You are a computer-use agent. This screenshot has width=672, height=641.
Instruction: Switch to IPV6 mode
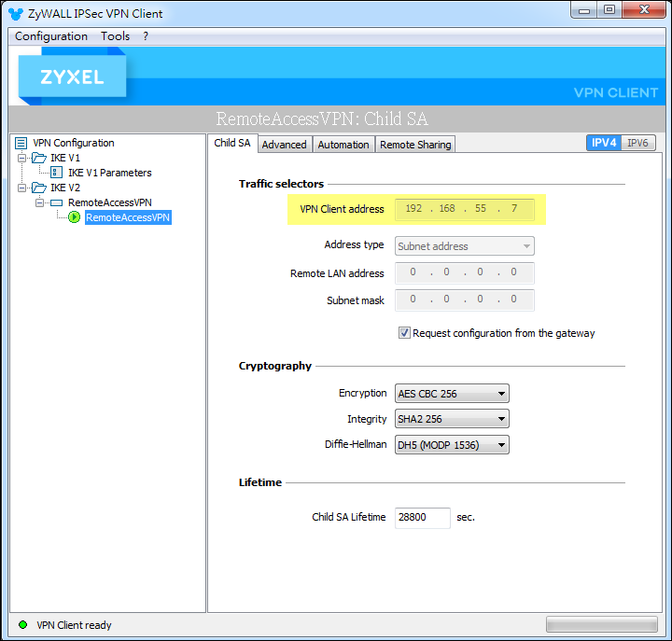637,143
